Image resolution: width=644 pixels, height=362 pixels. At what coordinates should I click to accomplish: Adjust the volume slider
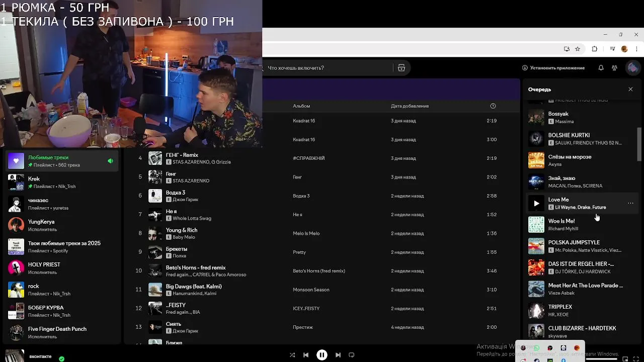click(601, 359)
